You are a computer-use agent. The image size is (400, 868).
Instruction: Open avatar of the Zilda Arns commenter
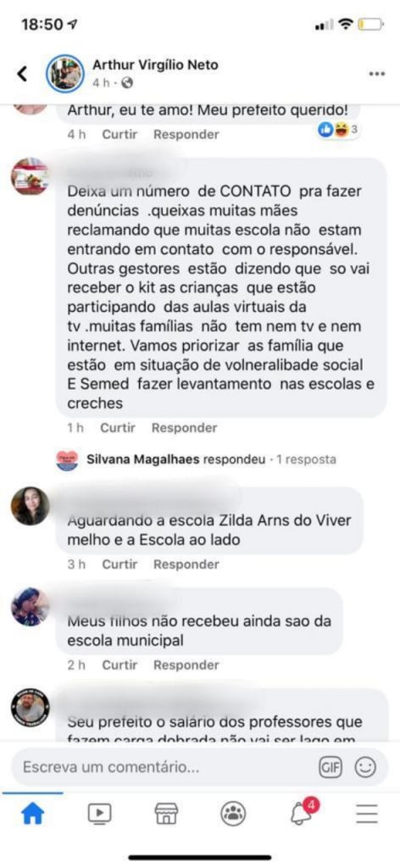[31, 506]
